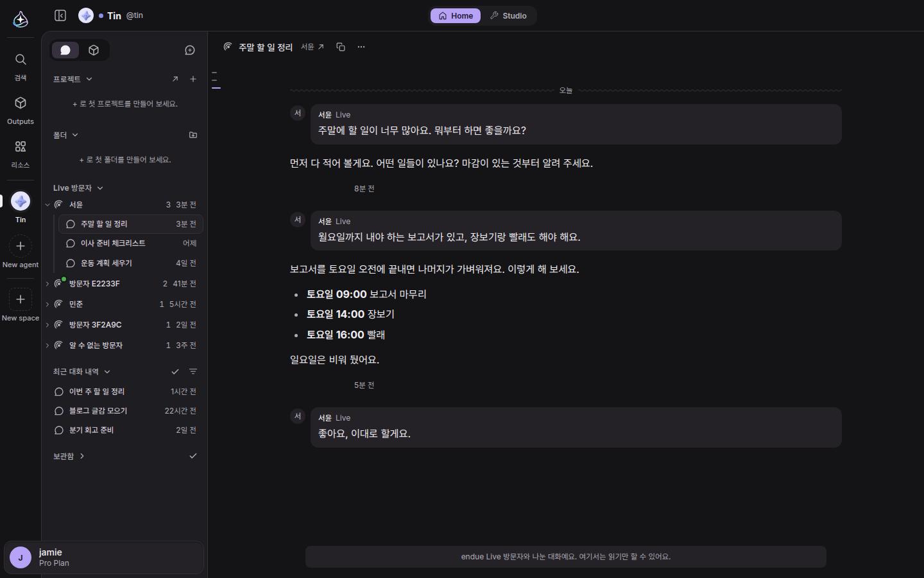Open projects in expanded view arrow icon
The width and height of the screenshot is (924, 578).
point(175,79)
